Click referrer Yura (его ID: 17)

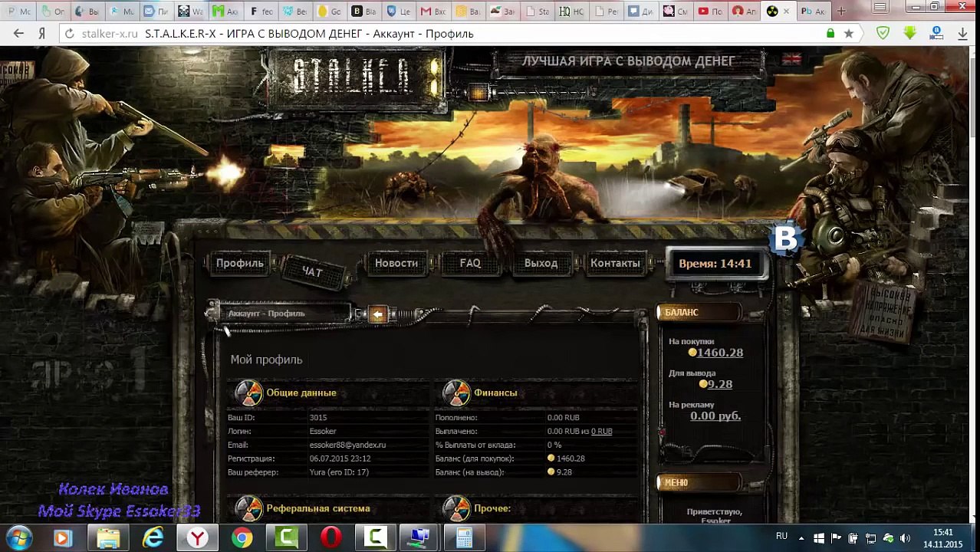click(x=339, y=472)
